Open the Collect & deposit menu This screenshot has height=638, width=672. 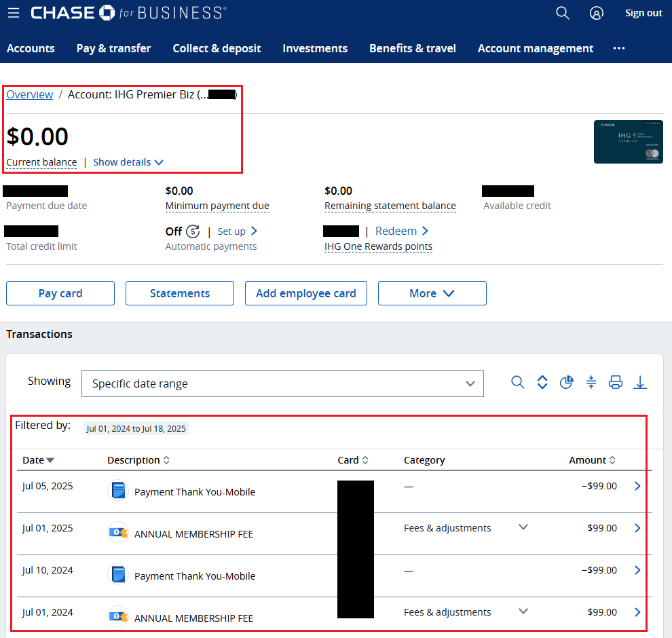[x=217, y=48]
